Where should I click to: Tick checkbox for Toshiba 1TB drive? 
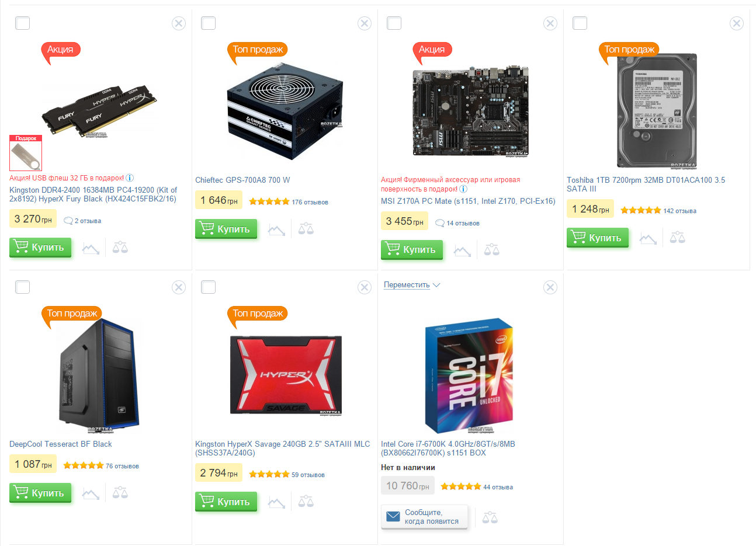click(580, 23)
